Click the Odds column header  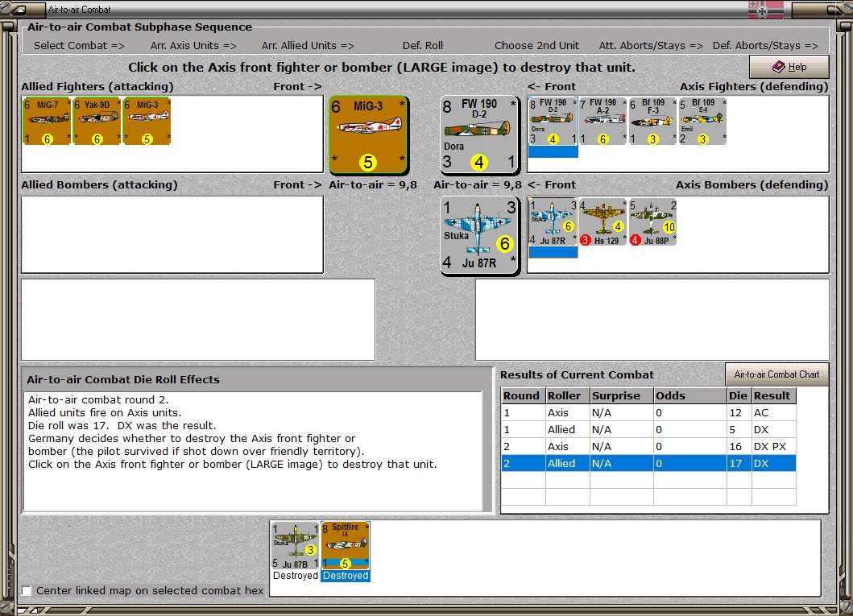[x=689, y=396]
